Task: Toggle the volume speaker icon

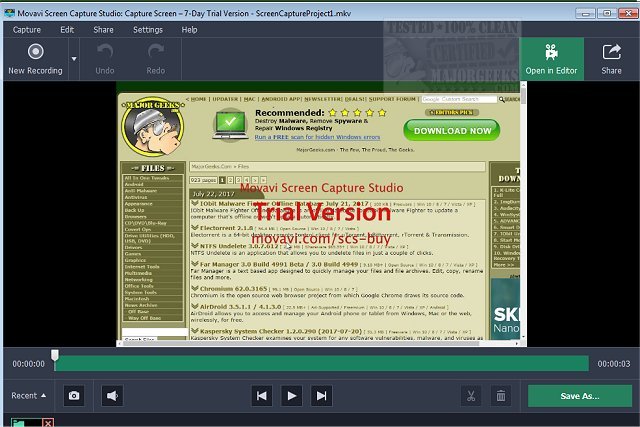Action: point(112,396)
